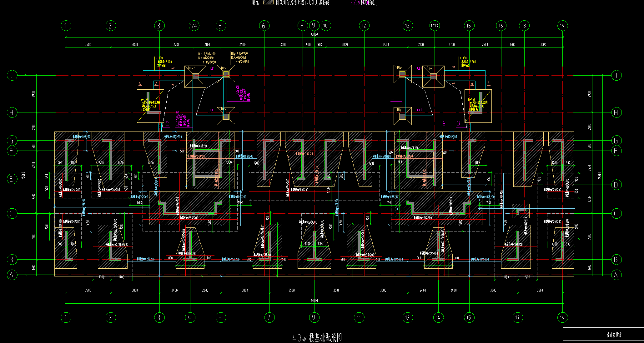Select the axis bubble numbered 16

click(501, 26)
